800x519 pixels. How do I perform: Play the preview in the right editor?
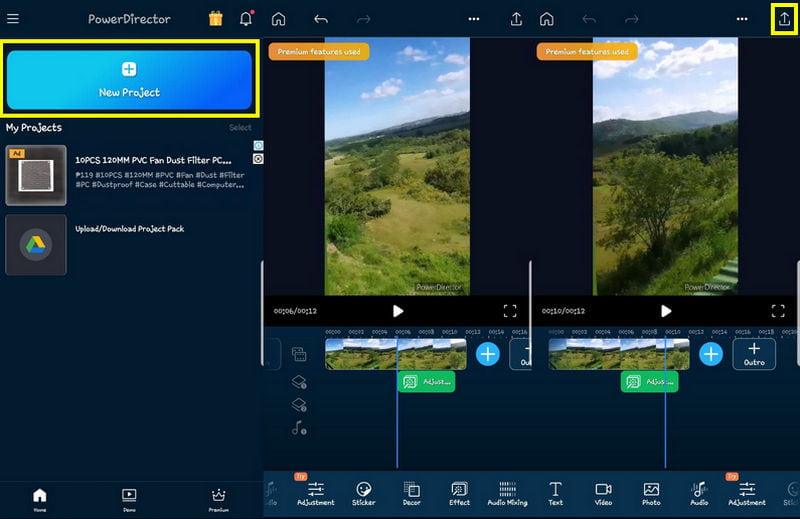coord(666,311)
